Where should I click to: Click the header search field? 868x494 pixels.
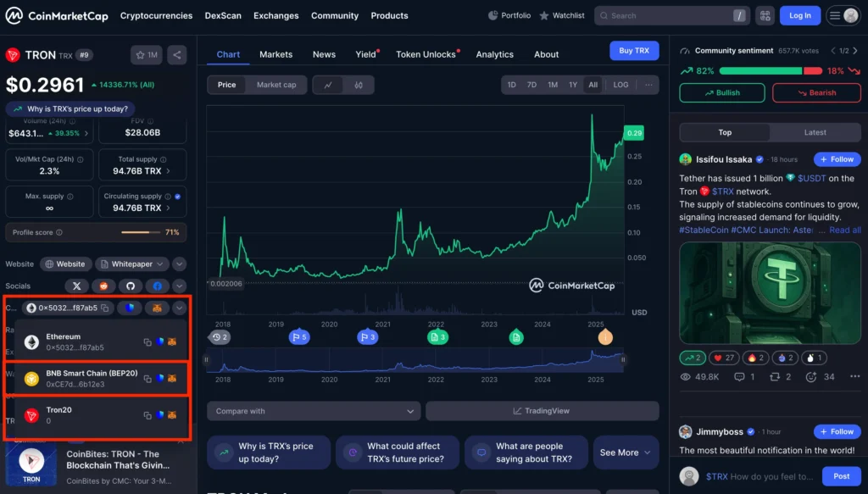(672, 15)
